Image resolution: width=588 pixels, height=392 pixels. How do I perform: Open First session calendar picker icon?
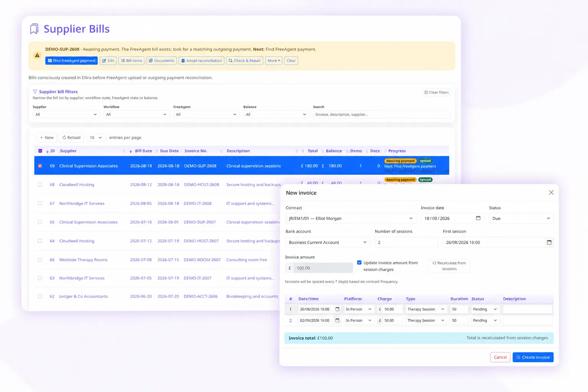click(549, 242)
